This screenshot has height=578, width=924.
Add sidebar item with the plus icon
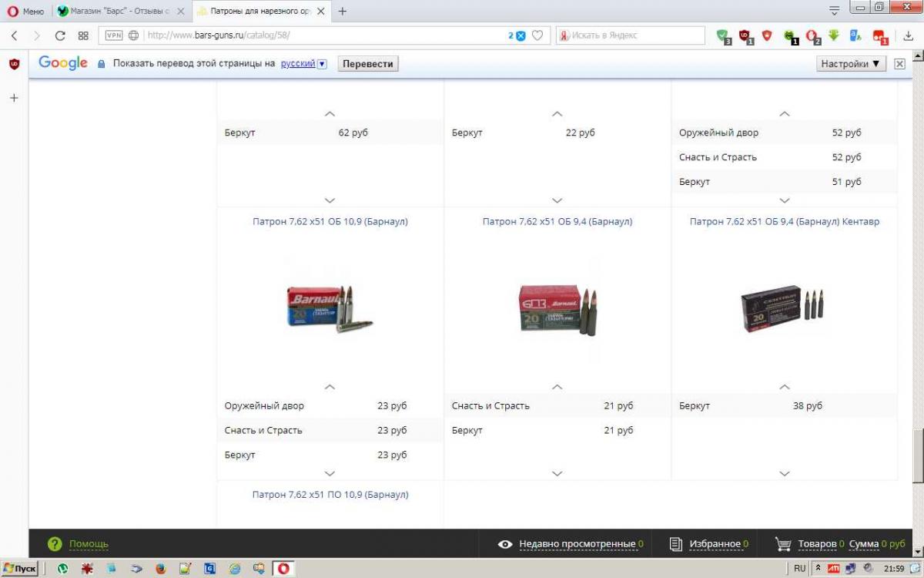[14, 98]
